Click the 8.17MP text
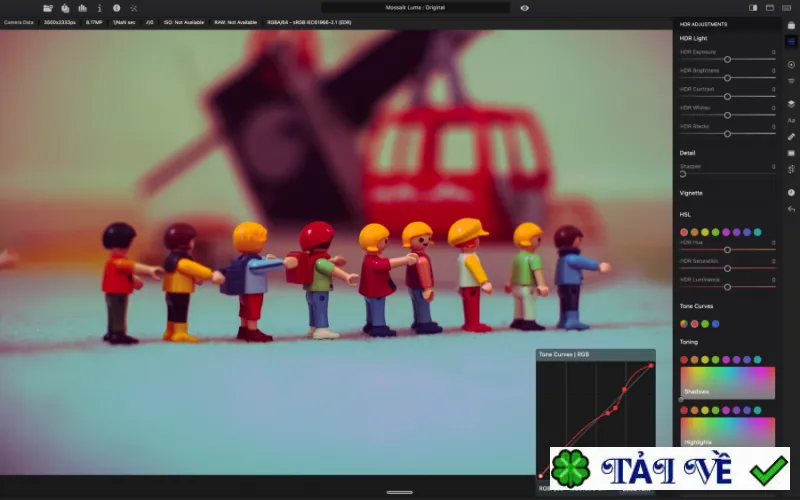 point(94,22)
